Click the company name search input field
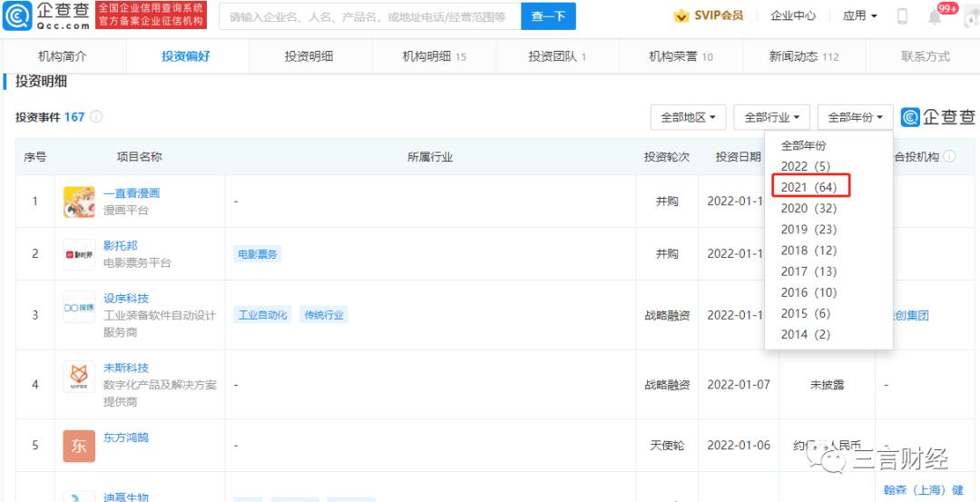 pyautogui.click(x=370, y=16)
